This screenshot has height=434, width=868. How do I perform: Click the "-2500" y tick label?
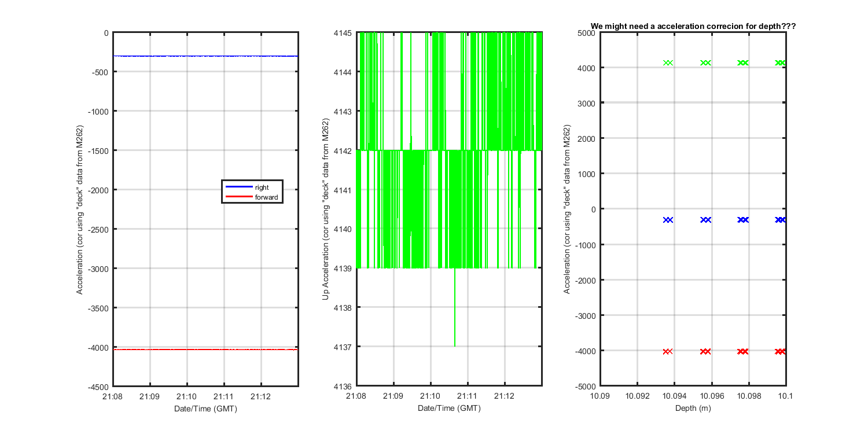pos(98,229)
